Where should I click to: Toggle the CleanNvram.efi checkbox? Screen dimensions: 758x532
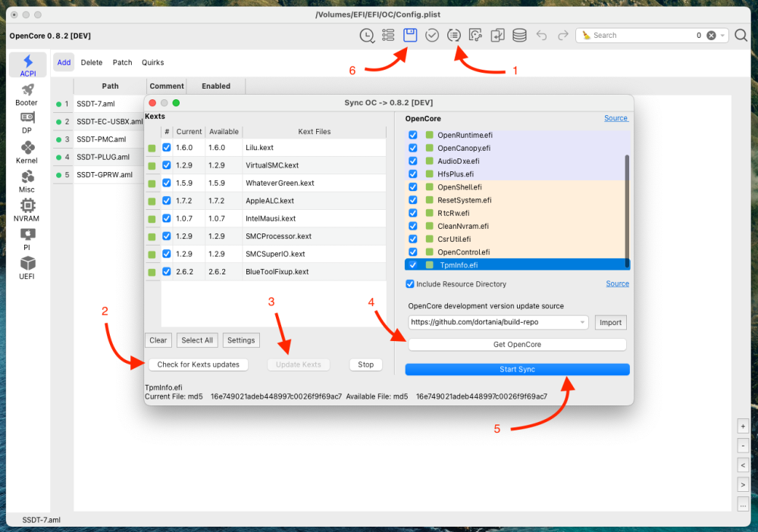pos(413,226)
